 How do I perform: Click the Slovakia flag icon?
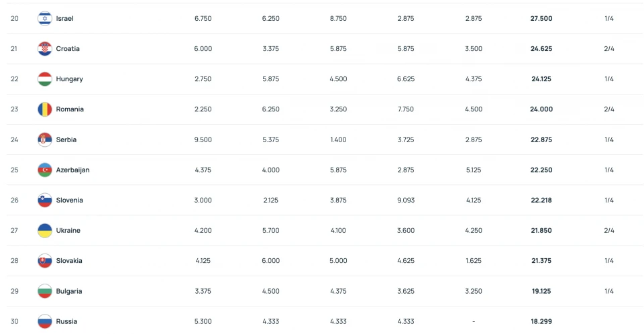pyautogui.click(x=45, y=261)
